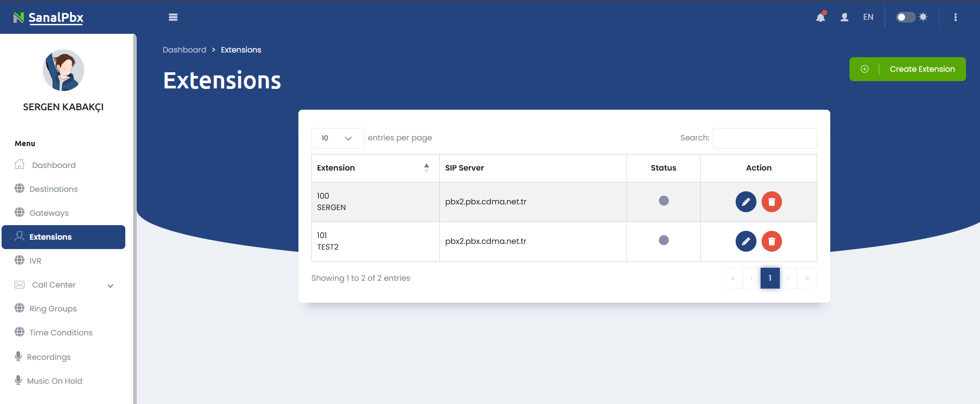This screenshot has height=404, width=980.
Task: Click the Create Extension button
Action: pos(907,69)
